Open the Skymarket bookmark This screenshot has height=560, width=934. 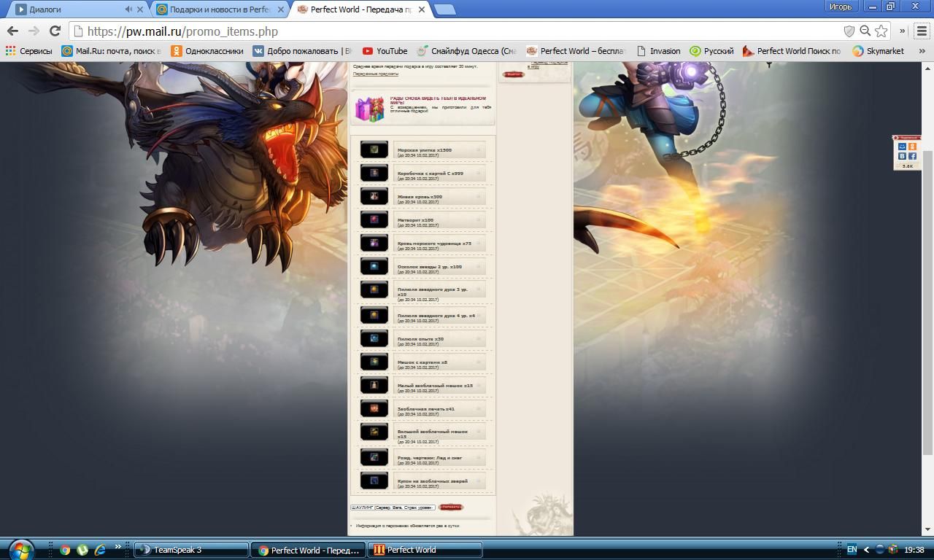pyautogui.click(x=878, y=51)
